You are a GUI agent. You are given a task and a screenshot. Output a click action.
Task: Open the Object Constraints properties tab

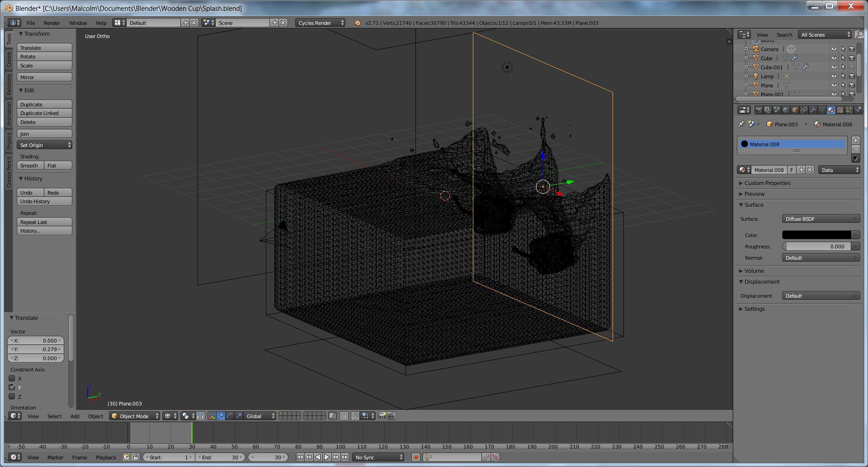pyautogui.click(x=804, y=110)
